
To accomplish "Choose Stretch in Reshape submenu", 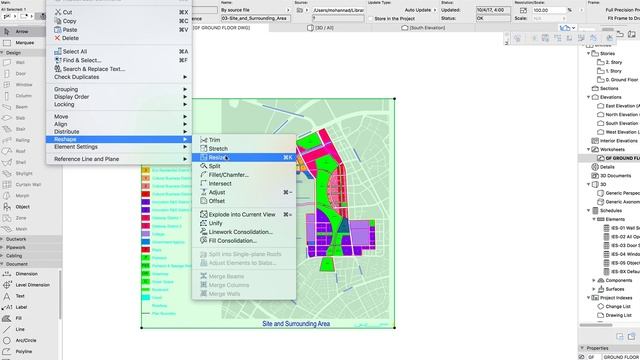I will [244, 149].
